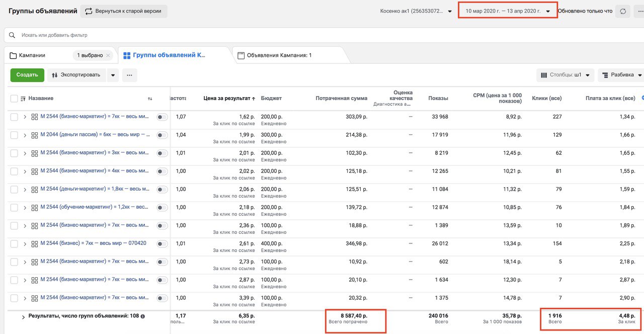
Task: Click the green Создать button
Action: coord(27,75)
